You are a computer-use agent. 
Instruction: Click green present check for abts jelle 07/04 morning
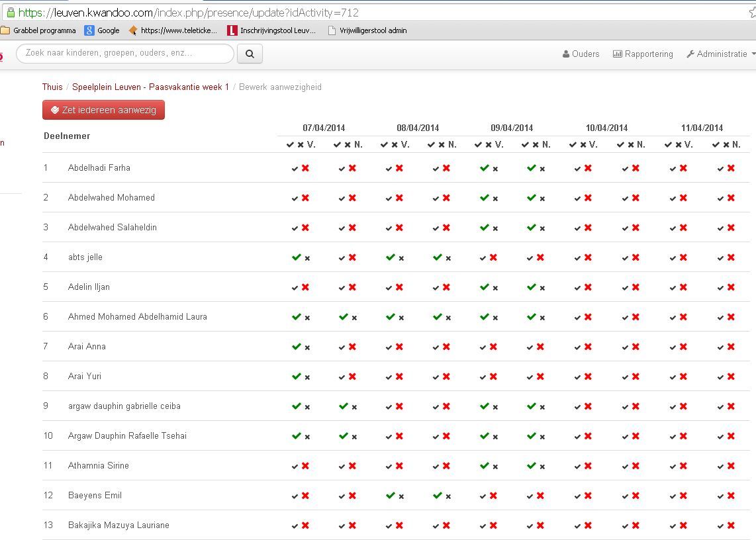296,257
